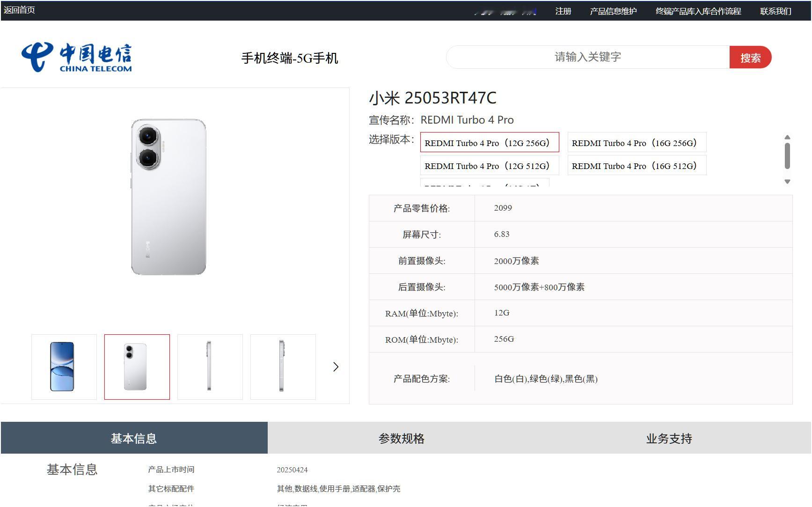Switch to the 业务支持 tab
This screenshot has height=507, width=812.
coord(669,438)
